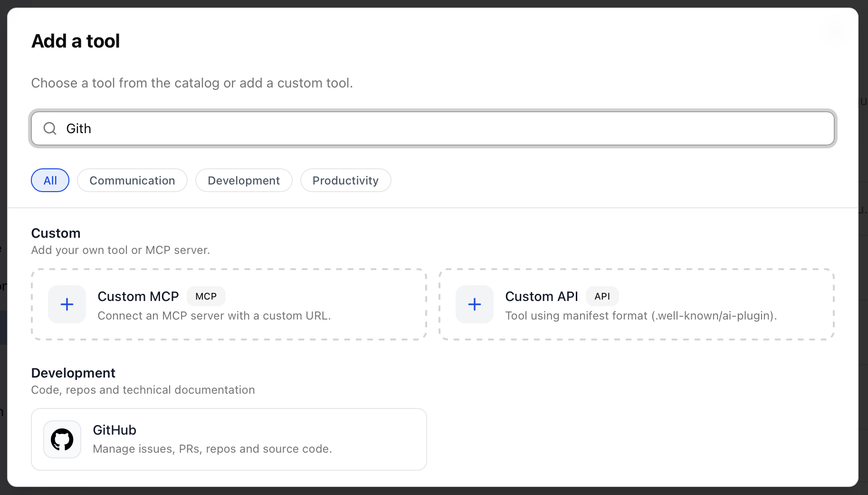868x495 pixels.
Task: Click the 'Custom' section heading
Action: pos(56,233)
